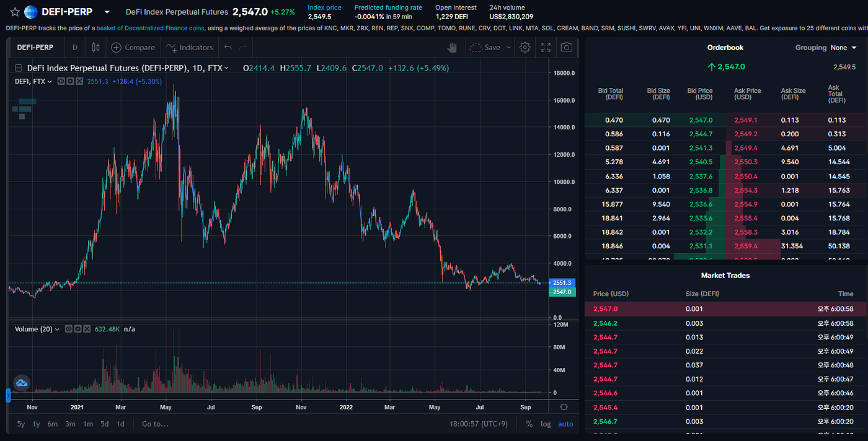
Task: Click bid size 9.540 in orderbook
Action: pyautogui.click(x=661, y=204)
